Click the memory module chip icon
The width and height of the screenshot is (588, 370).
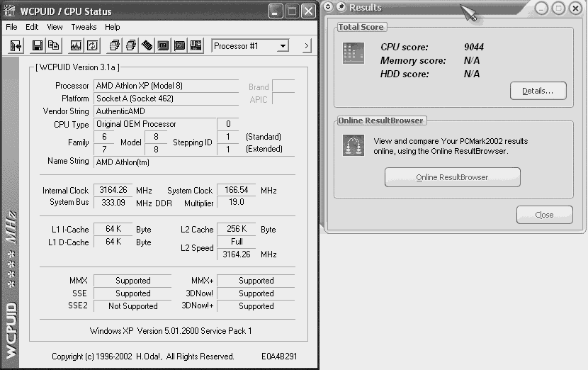pyautogui.click(x=147, y=46)
